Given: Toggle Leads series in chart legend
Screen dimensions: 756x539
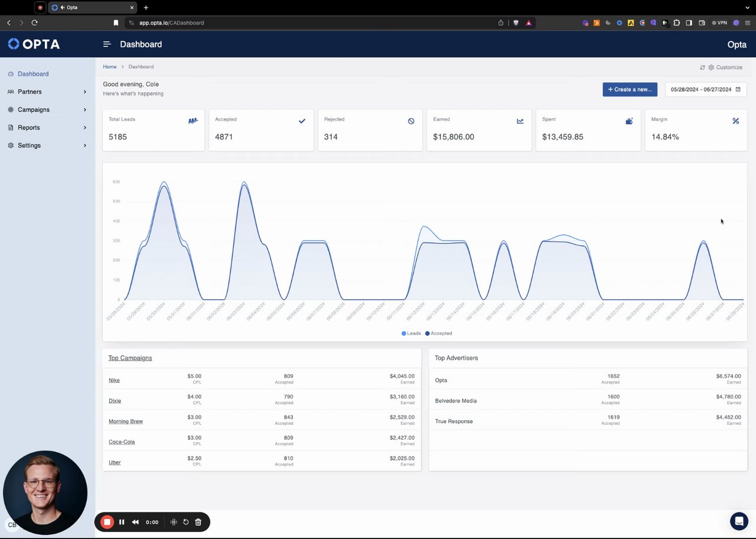Looking at the screenshot, I should [x=411, y=333].
